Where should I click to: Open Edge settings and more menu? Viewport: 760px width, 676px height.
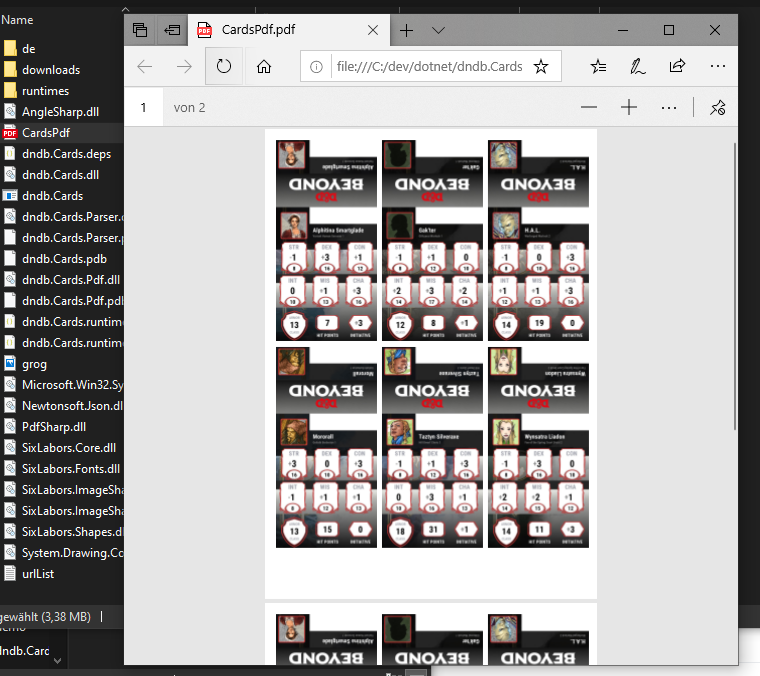[x=717, y=66]
